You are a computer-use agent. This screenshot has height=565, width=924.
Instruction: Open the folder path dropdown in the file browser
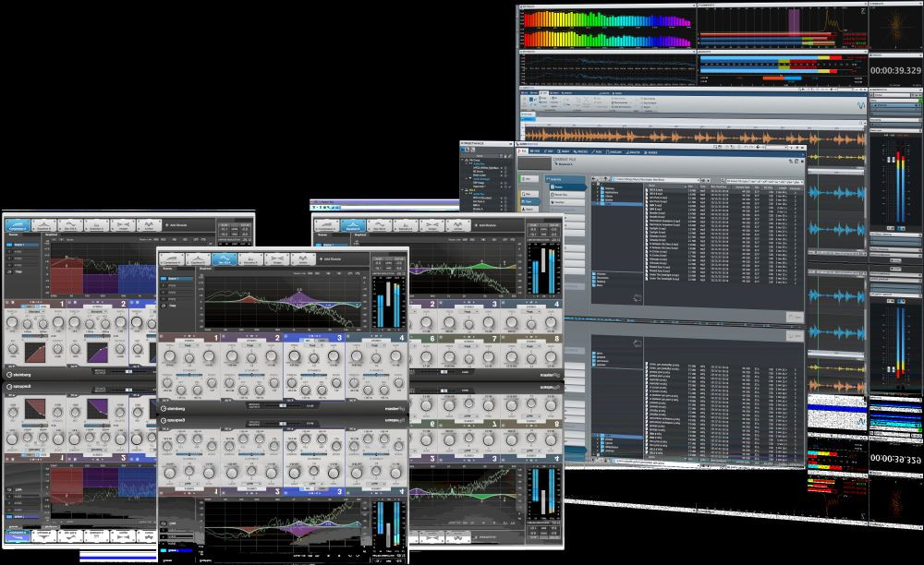pos(700,179)
